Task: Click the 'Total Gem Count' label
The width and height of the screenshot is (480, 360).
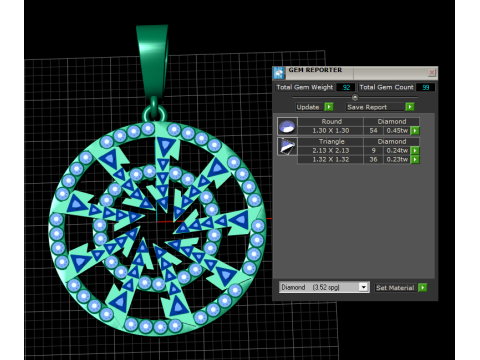Action: (386, 87)
